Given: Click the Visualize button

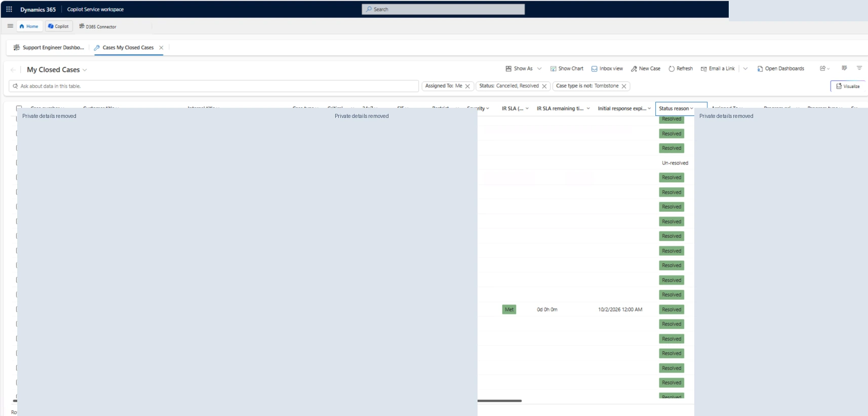Looking at the screenshot, I should click(848, 87).
